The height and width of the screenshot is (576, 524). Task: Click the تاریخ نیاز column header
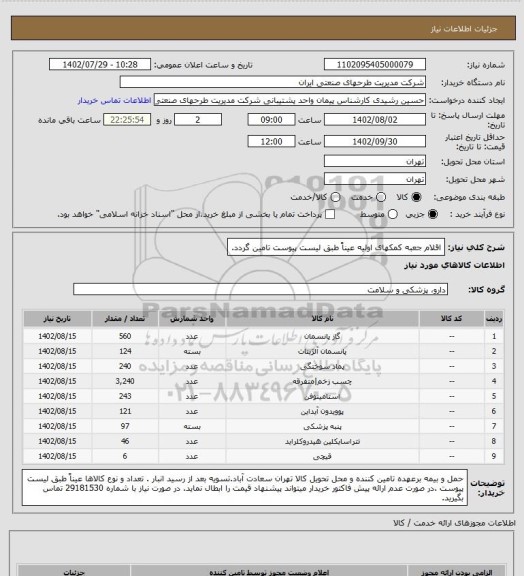coord(57,319)
